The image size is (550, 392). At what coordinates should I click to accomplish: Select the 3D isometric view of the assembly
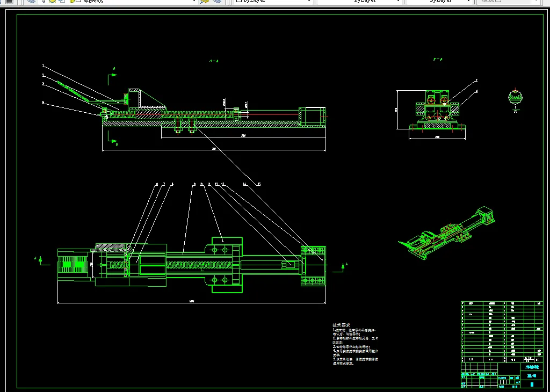click(446, 234)
